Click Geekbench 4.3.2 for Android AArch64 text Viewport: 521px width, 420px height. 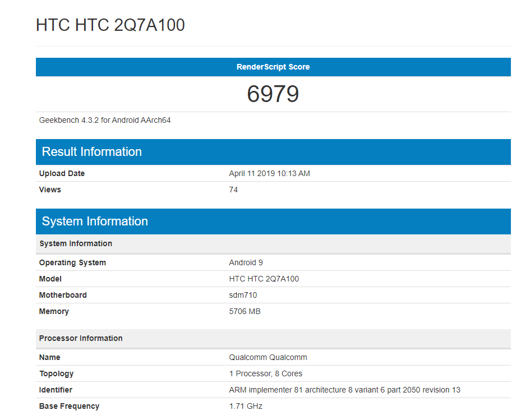tap(105, 121)
